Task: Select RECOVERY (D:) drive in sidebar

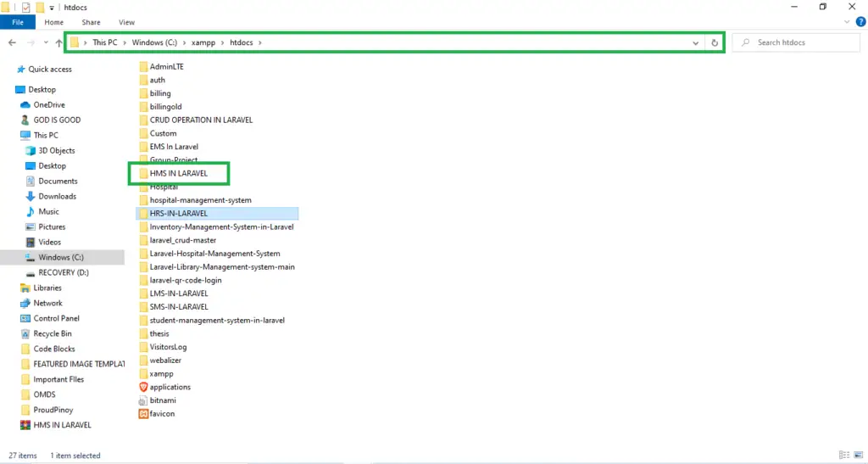Action: click(x=63, y=272)
